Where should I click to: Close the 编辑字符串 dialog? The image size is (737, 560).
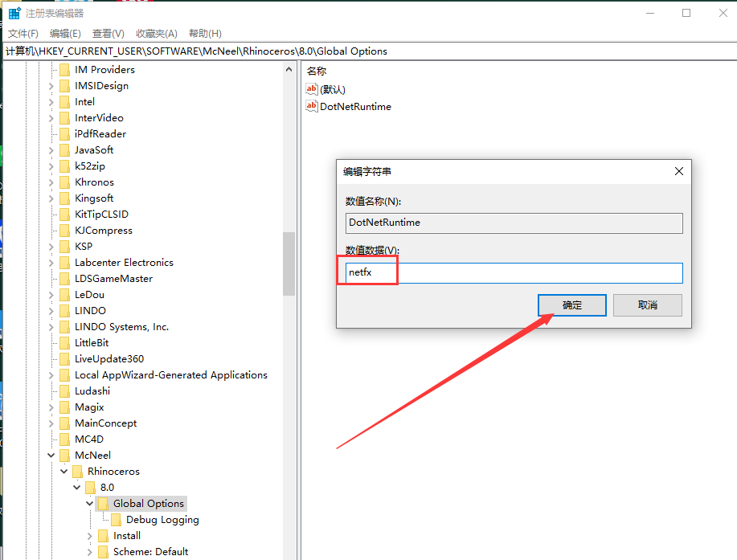[678, 171]
